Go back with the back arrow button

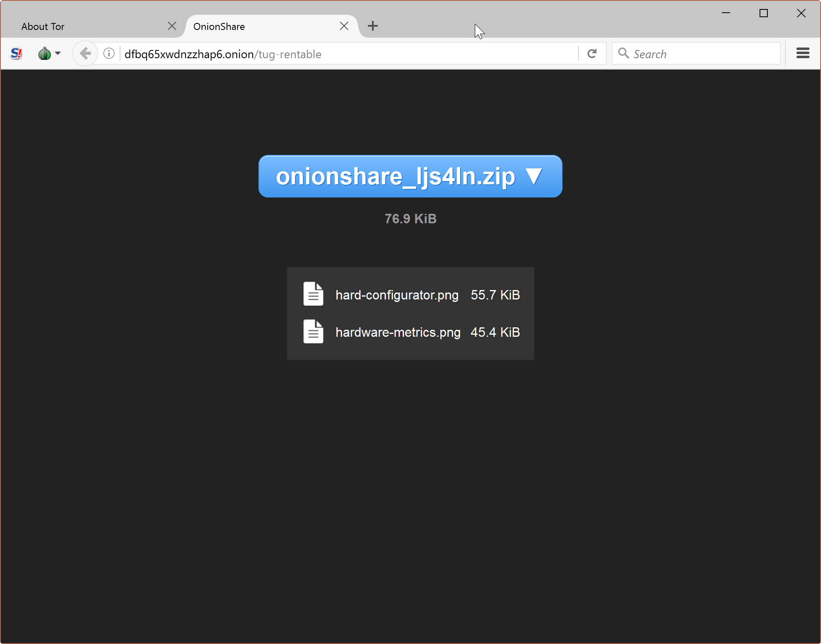(85, 54)
